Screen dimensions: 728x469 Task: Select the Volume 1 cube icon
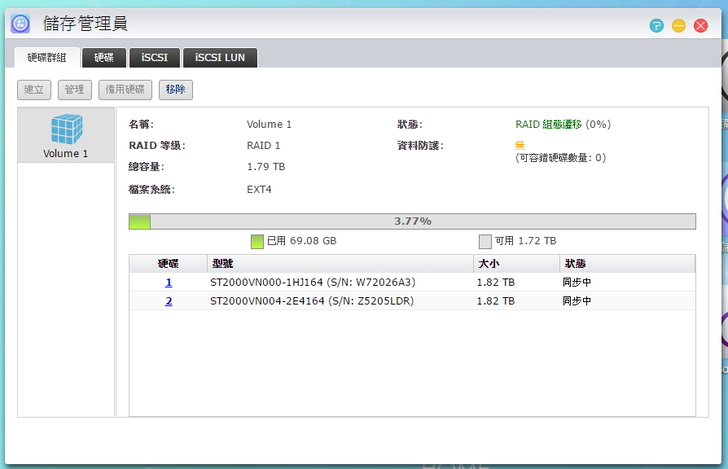(65, 130)
